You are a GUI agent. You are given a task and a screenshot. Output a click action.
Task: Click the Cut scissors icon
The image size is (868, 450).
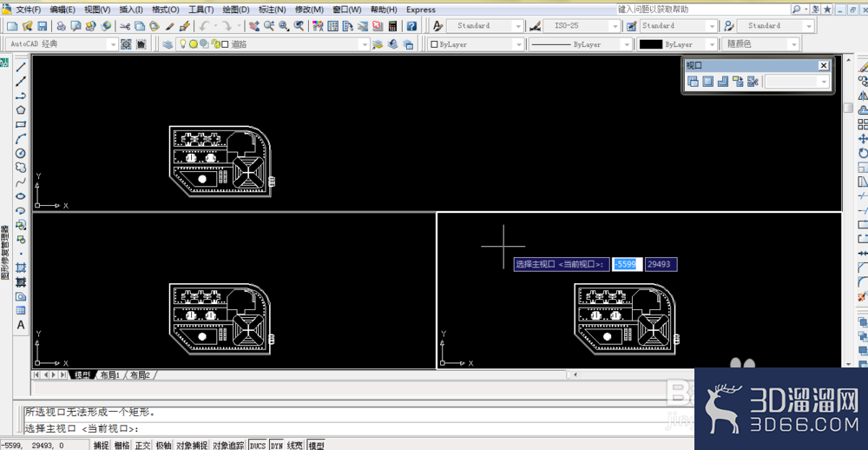click(x=125, y=25)
